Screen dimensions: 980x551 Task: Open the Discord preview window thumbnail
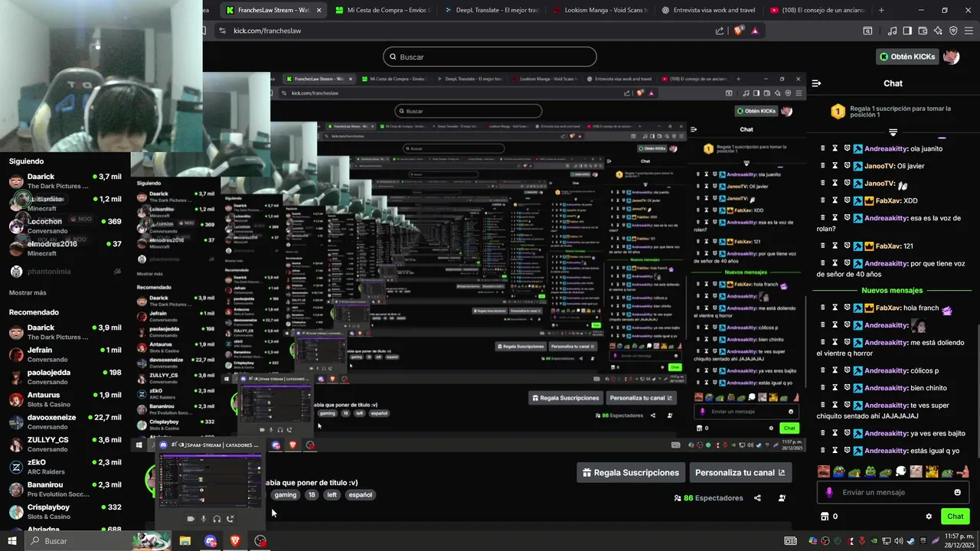click(211, 480)
